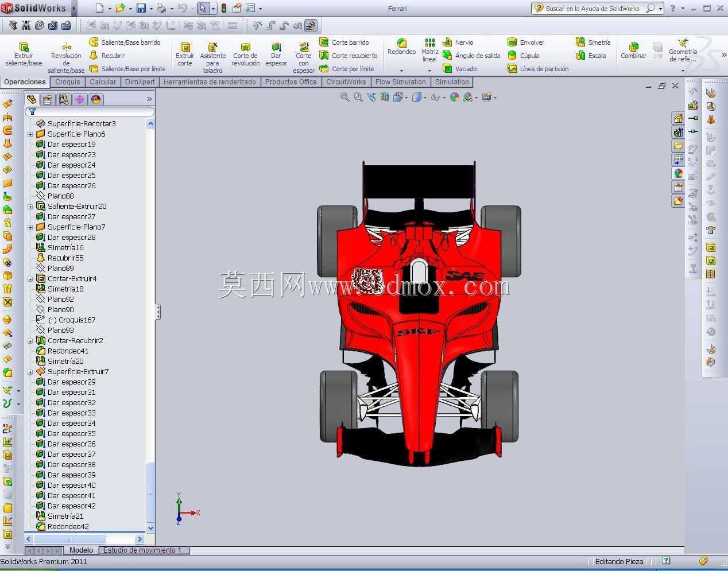Select Revolución de saliente/base tool
This screenshot has width=728, height=571.
(66, 58)
